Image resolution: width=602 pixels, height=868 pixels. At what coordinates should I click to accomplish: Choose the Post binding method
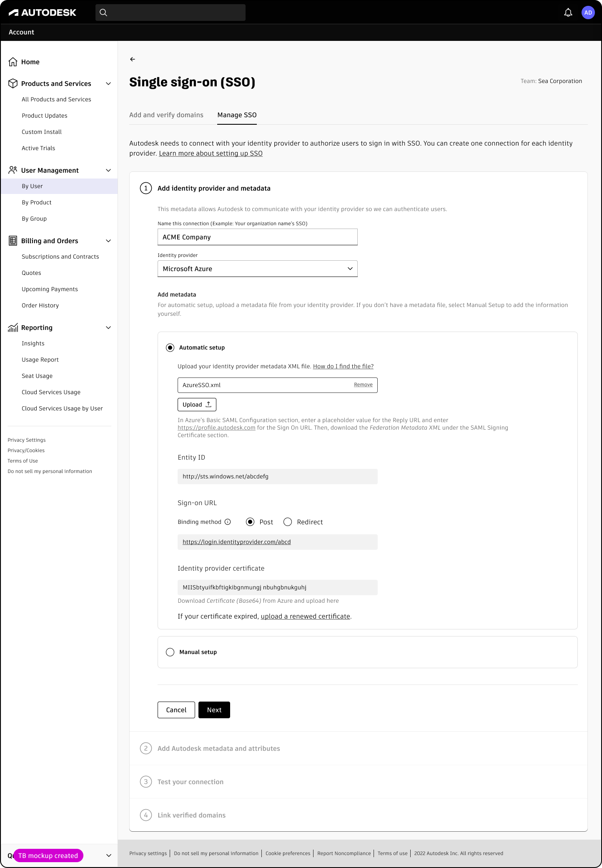coord(250,522)
